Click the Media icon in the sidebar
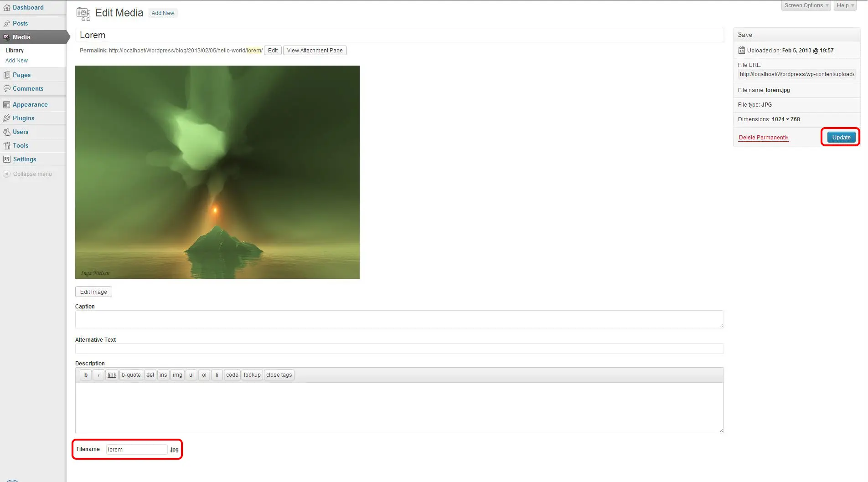The image size is (868, 482). coord(7,37)
